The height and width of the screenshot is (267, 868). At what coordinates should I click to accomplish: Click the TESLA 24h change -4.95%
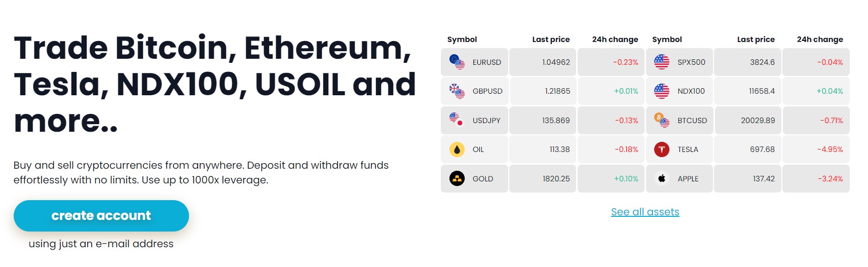pos(830,149)
